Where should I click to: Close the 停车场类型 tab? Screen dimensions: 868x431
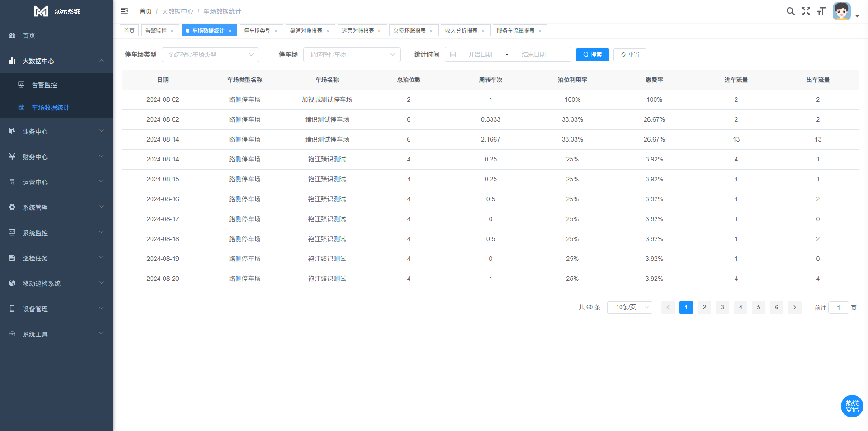(x=276, y=31)
